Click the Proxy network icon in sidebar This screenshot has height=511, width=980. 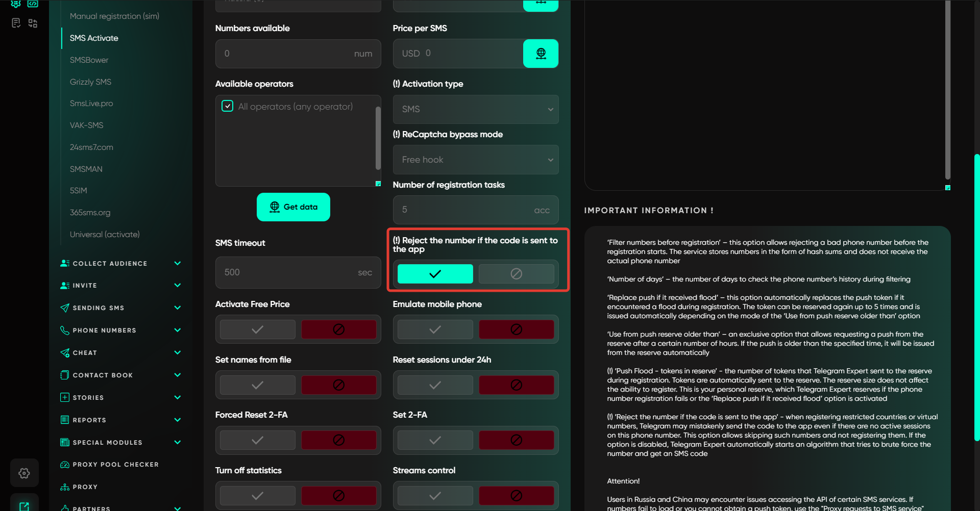[x=65, y=487]
